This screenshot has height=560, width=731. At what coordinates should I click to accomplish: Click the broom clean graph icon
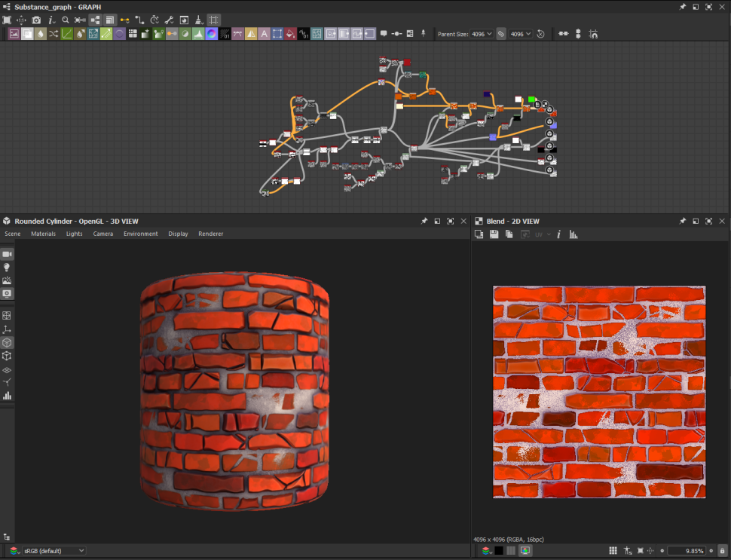click(199, 20)
